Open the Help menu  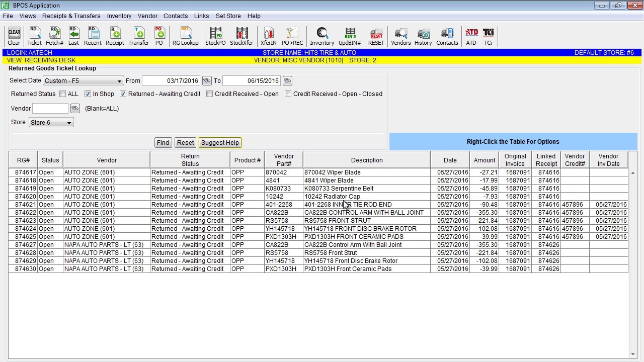point(254,16)
